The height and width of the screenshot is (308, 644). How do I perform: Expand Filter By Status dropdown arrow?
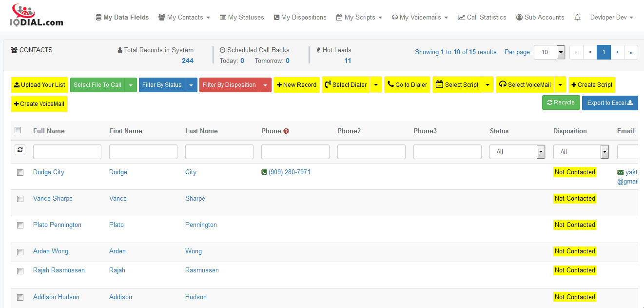[x=191, y=85]
